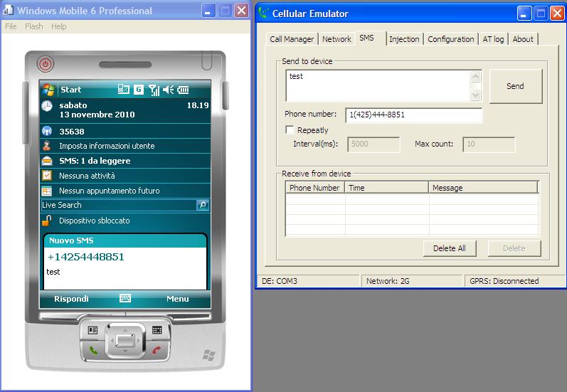This screenshot has width=567, height=392.
Task: Switch to the Network tab
Action: pyautogui.click(x=337, y=39)
